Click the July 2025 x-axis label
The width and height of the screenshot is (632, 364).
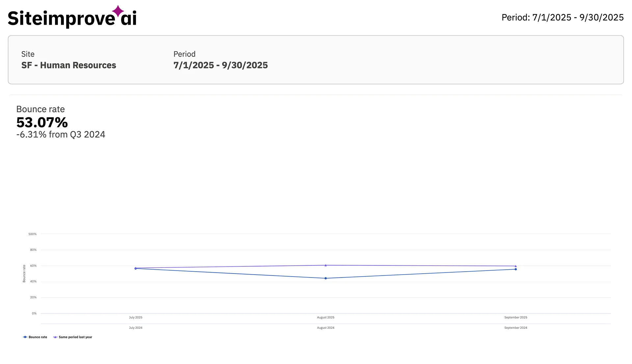[x=135, y=317]
